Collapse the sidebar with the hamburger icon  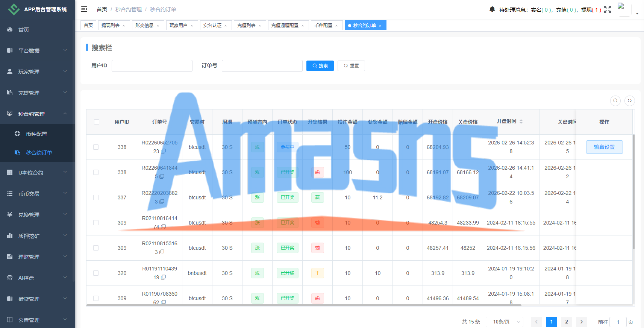tap(84, 9)
